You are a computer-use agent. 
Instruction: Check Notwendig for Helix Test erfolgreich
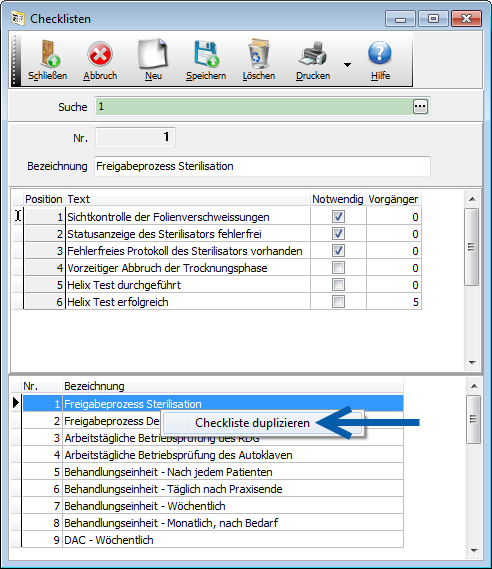(x=338, y=302)
